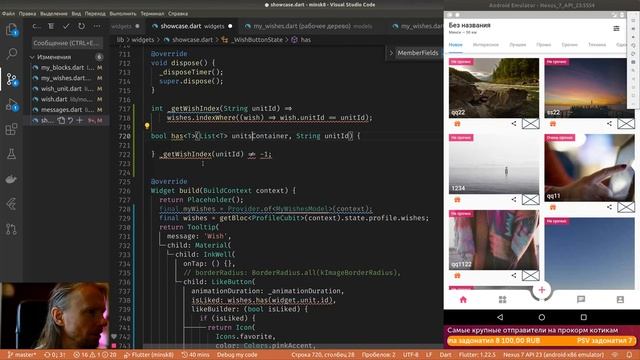
Task: Tap home icon in app bottom navigation
Action: (463, 300)
